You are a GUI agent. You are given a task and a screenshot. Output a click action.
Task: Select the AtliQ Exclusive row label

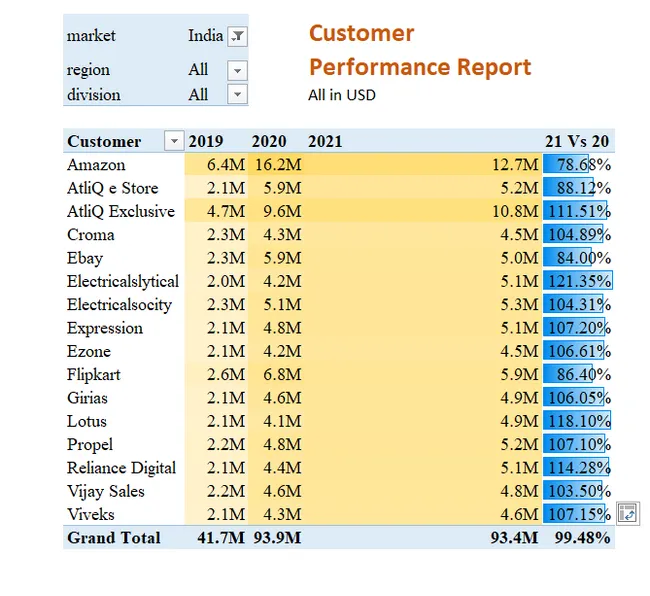(x=121, y=211)
